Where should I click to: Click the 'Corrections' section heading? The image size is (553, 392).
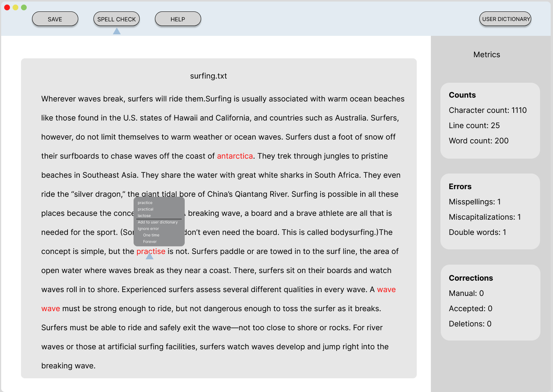(471, 278)
